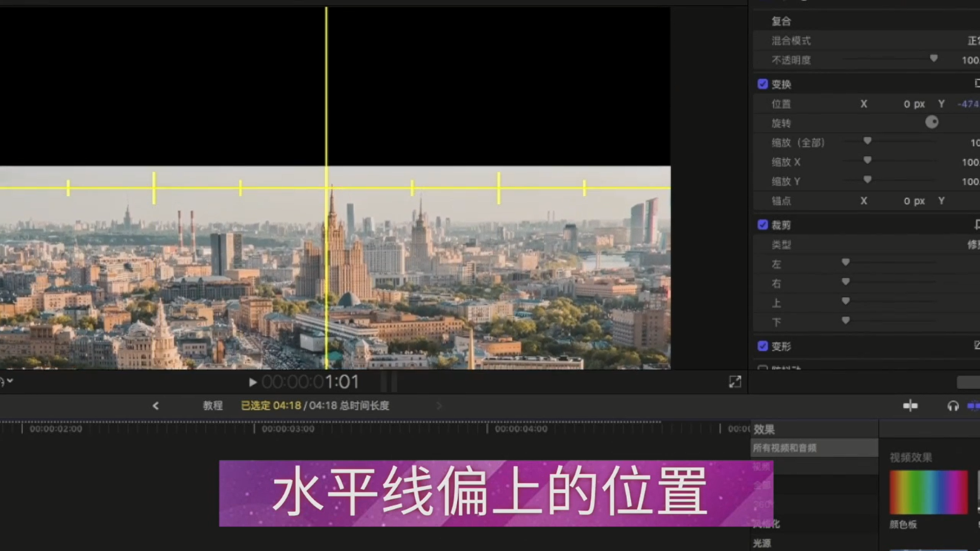The height and width of the screenshot is (551, 980).
Task: Click the back chevron left of 教程
Action: [156, 405]
